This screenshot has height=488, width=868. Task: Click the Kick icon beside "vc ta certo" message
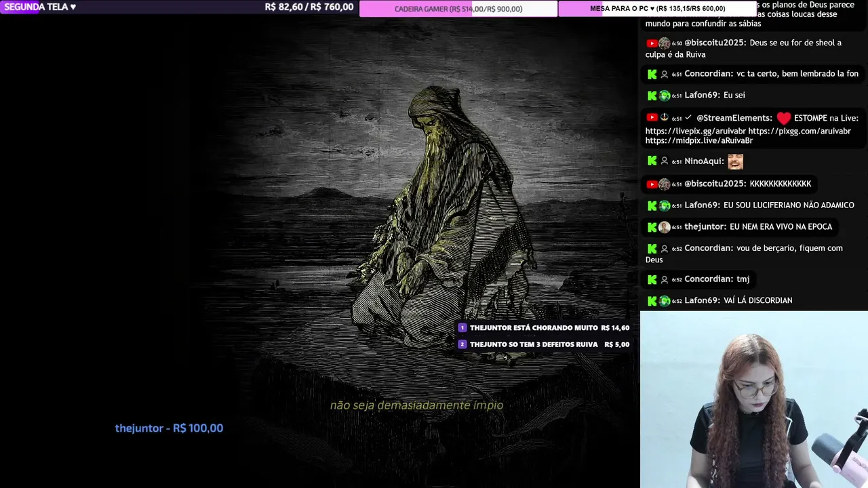click(652, 74)
